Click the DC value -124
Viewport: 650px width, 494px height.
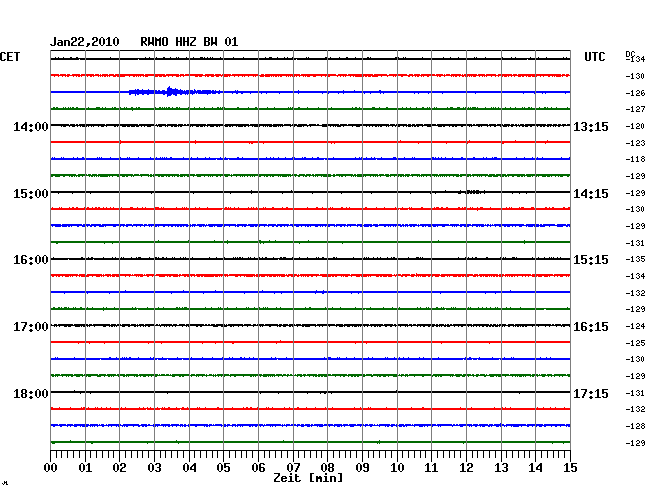635,327
